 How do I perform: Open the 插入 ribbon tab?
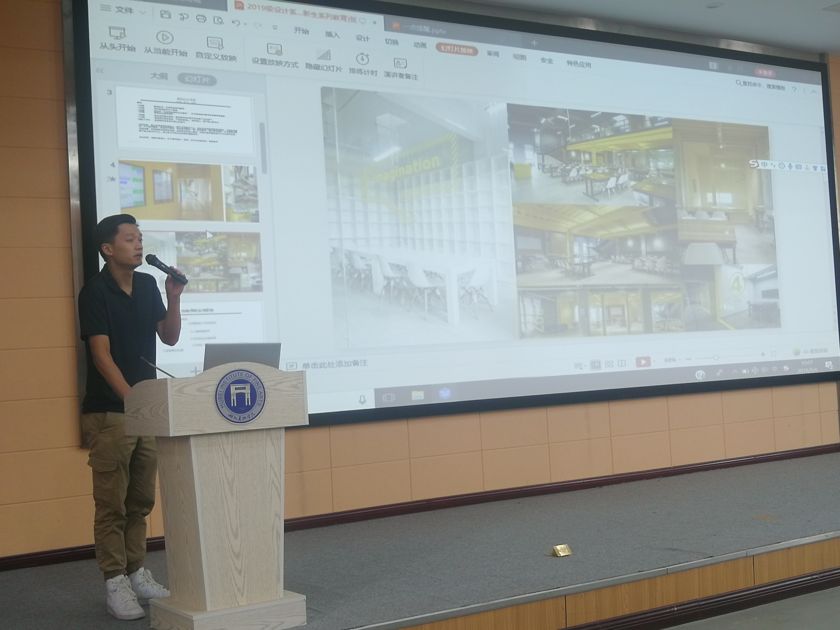pos(332,35)
